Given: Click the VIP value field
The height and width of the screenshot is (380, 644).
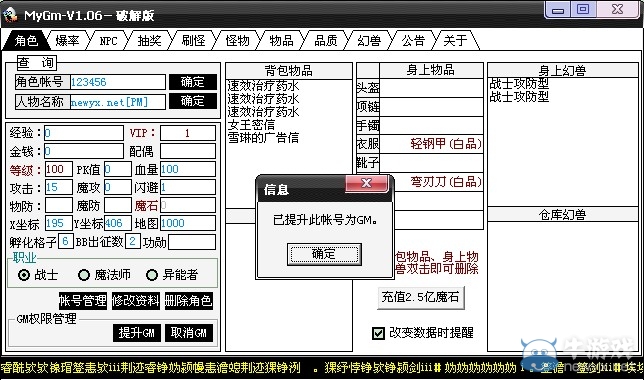Looking at the screenshot, I should coord(188,133).
